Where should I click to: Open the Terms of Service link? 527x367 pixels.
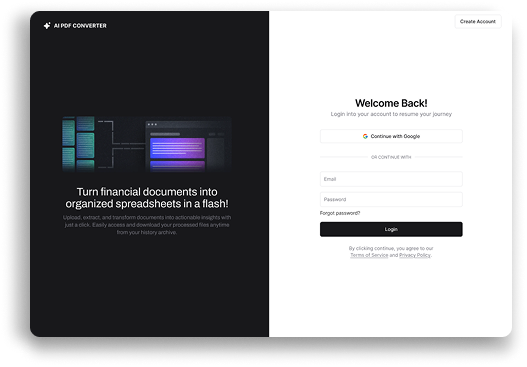(x=369, y=255)
